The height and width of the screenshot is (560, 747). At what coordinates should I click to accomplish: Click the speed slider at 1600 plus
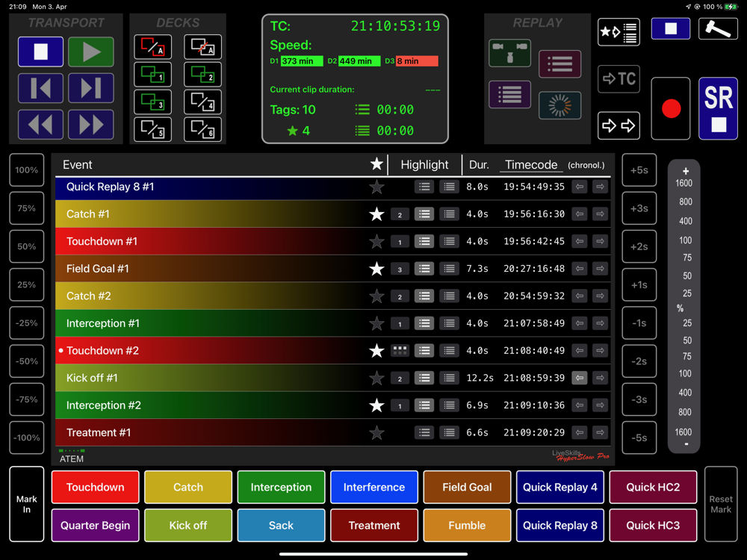tap(684, 183)
